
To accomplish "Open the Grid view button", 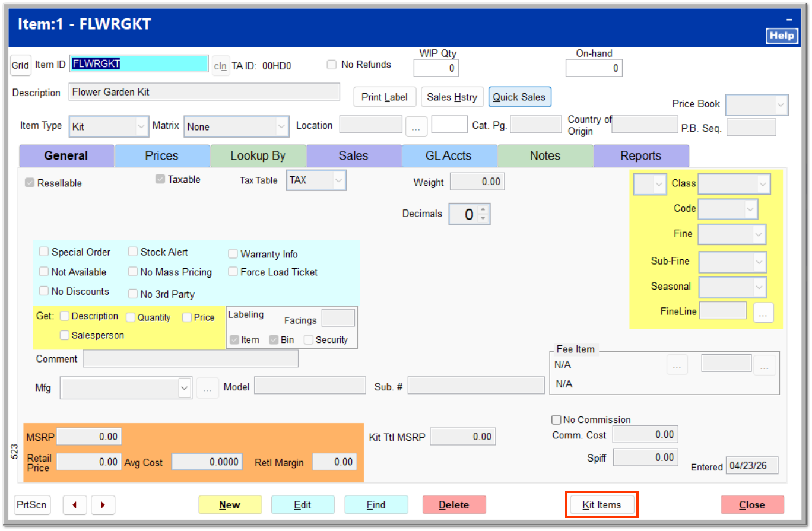I will point(20,65).
